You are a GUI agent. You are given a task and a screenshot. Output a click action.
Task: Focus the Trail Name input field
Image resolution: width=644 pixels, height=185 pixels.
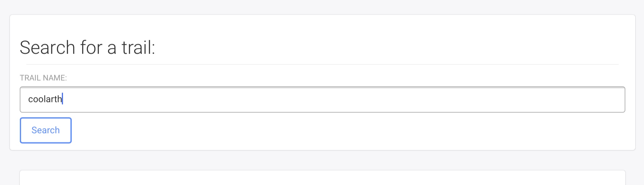click(x=322, y=100)
